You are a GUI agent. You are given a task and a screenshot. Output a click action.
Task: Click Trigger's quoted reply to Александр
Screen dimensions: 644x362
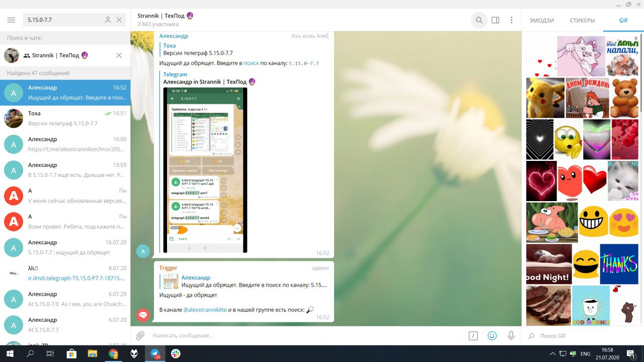pyautogui.click(x=245, y=281)
